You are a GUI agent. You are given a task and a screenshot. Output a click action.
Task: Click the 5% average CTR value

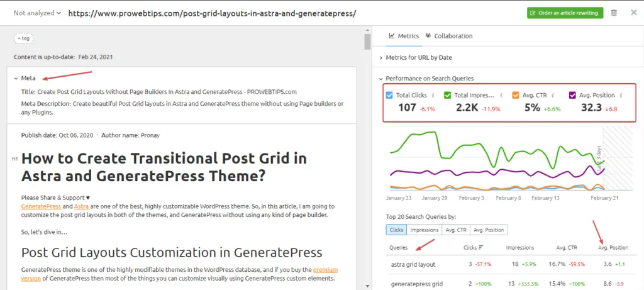coord(532,108)
